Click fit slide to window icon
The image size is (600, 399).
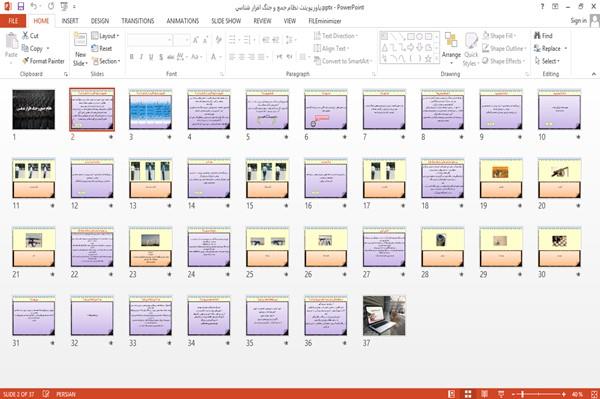[x=594, y=394]
